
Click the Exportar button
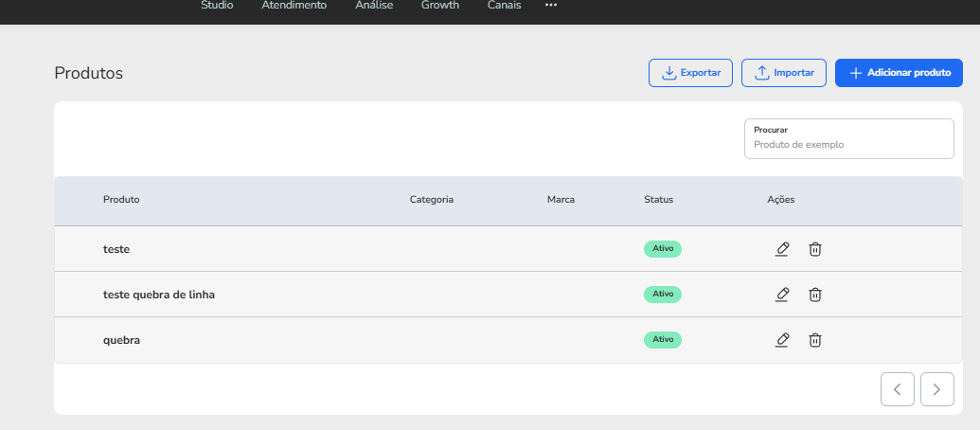(x=690, y=73)
